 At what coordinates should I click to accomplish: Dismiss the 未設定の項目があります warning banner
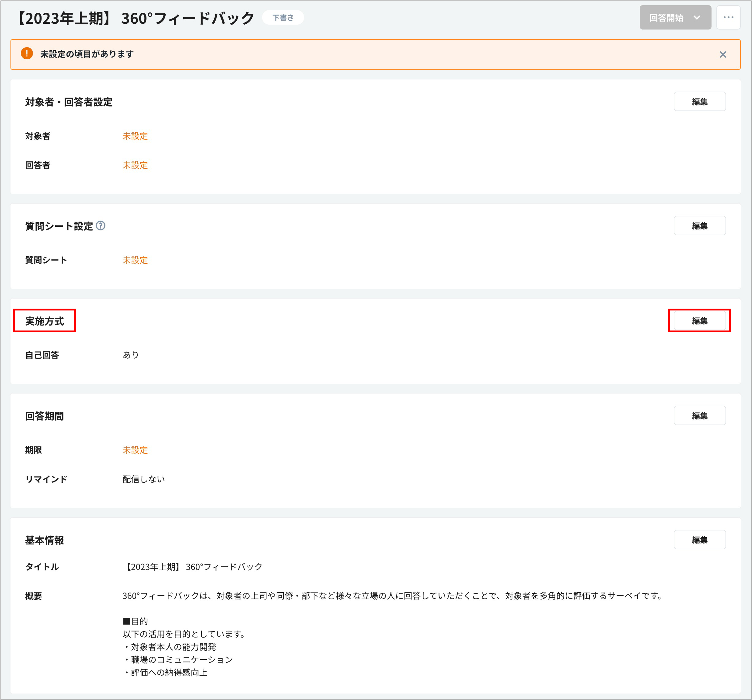click(x=723, y=55)
